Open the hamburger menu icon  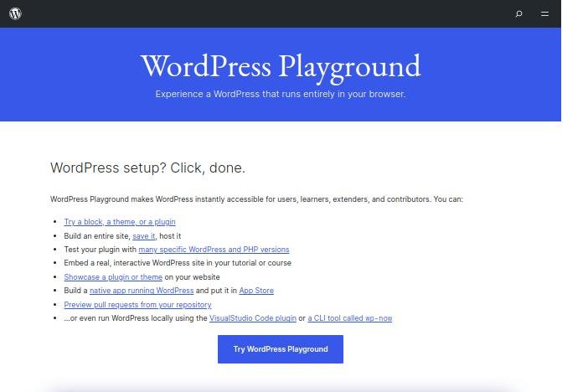pos(545,14)
